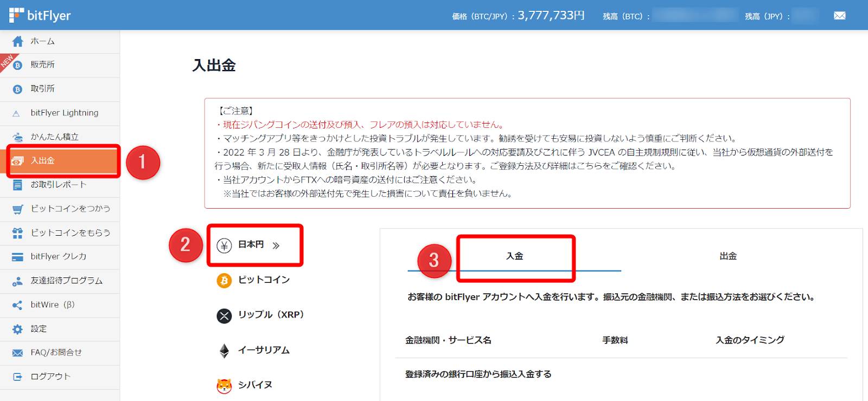Switch to the 入金 tab
This screenshot has height=401, width=868.
[x=514, y=256]
